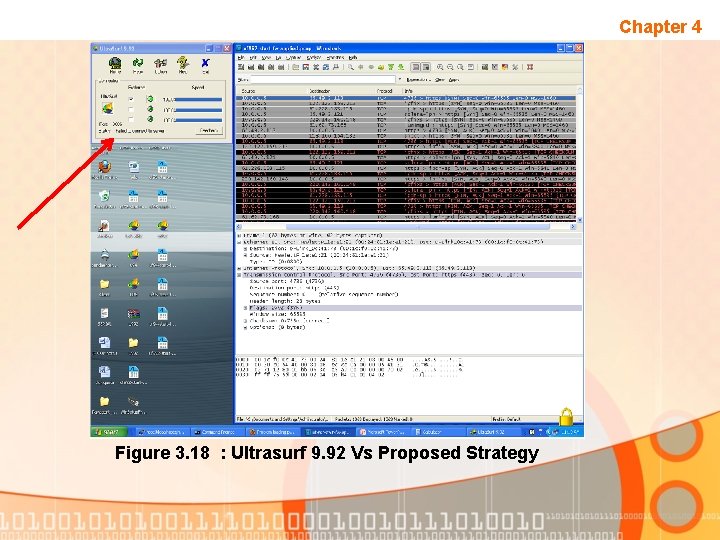
Task: Click the blue X Exit icon in Ultrasurf
Action: [x=205, y=64]
